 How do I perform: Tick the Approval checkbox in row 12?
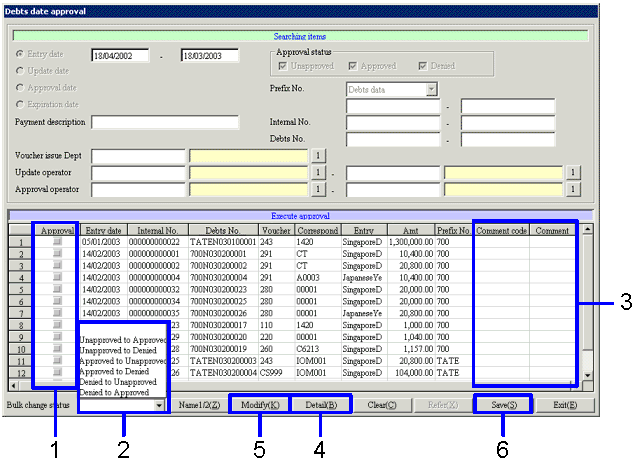[57, 373]
